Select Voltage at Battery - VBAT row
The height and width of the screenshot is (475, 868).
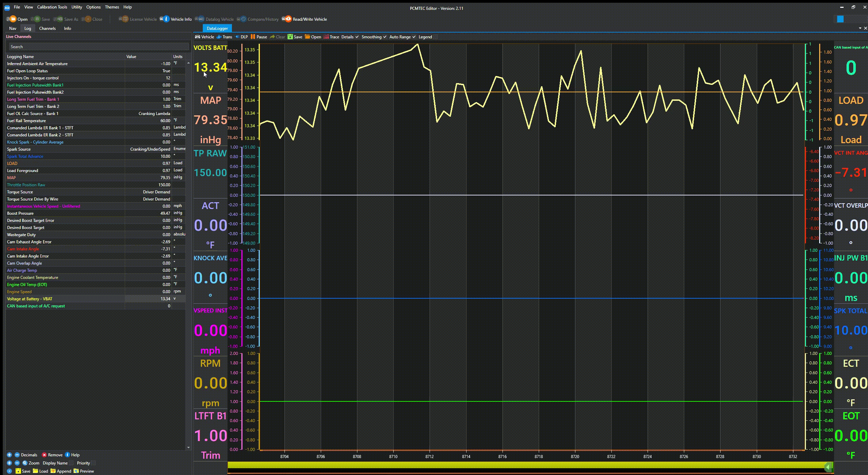click(64, 299)
